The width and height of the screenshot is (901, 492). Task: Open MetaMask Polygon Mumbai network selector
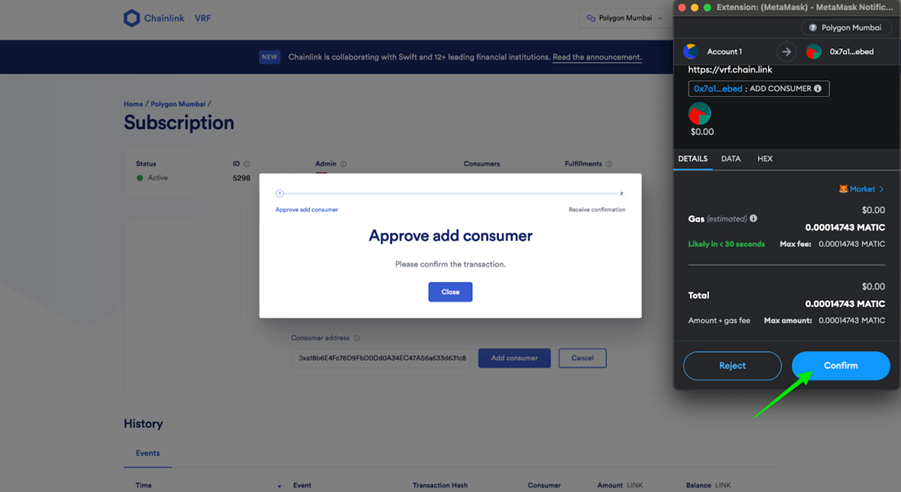(845, 28)
